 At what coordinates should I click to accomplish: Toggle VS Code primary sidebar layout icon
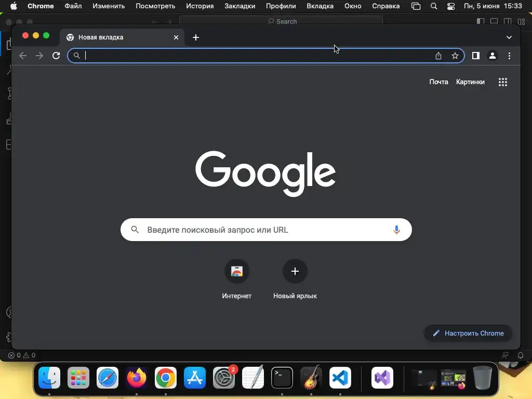tap(481, 21)
